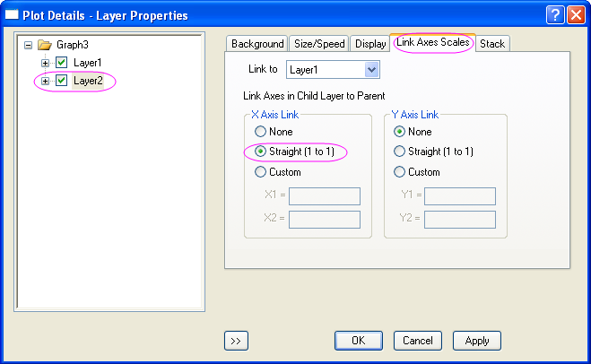Open the Size/Speed tab

pyautogui.click(x=318, y=44)
